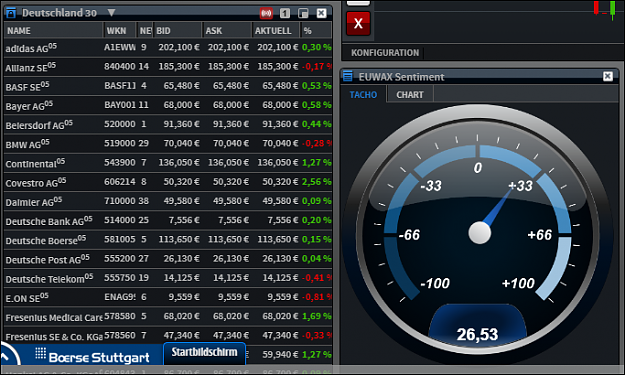Select the Fresenius Medical Care row
Screen dimensions: 625x375
click(168, 316)
